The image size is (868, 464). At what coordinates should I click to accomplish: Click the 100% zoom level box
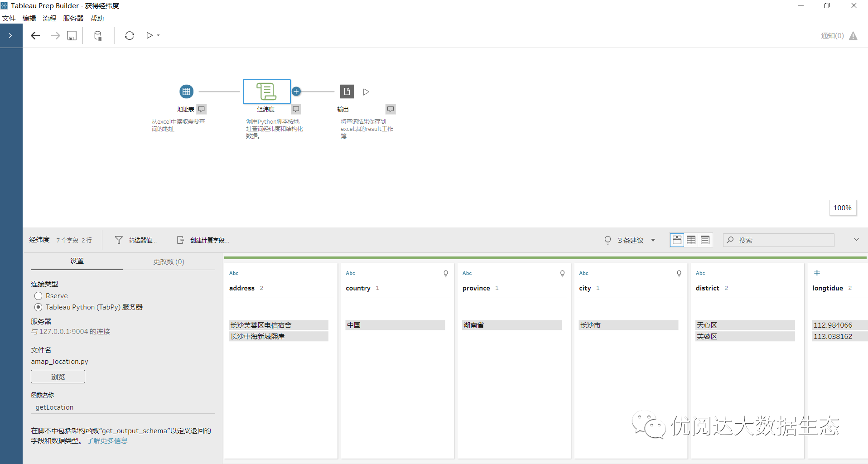coord(843,208)
